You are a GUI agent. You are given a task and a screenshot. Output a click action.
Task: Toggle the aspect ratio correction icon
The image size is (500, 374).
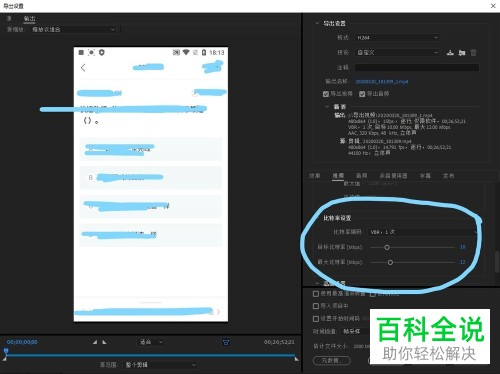pos(226,342)
